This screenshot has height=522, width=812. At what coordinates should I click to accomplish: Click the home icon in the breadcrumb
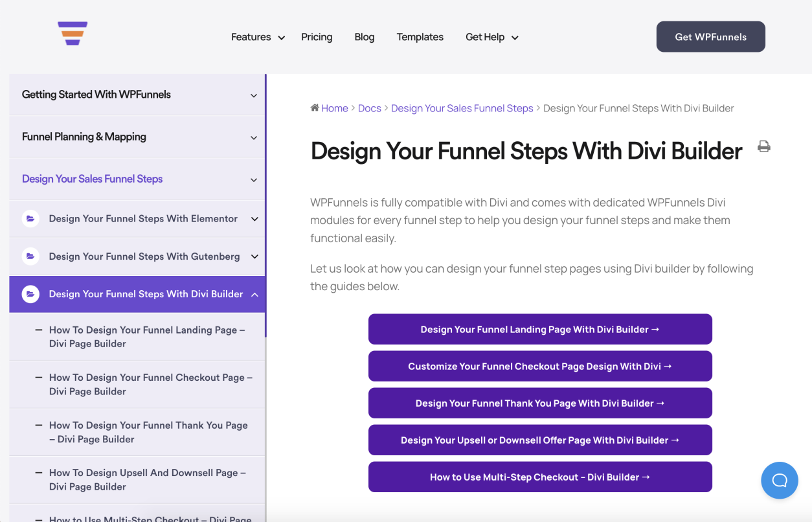(x=315, y=108)
